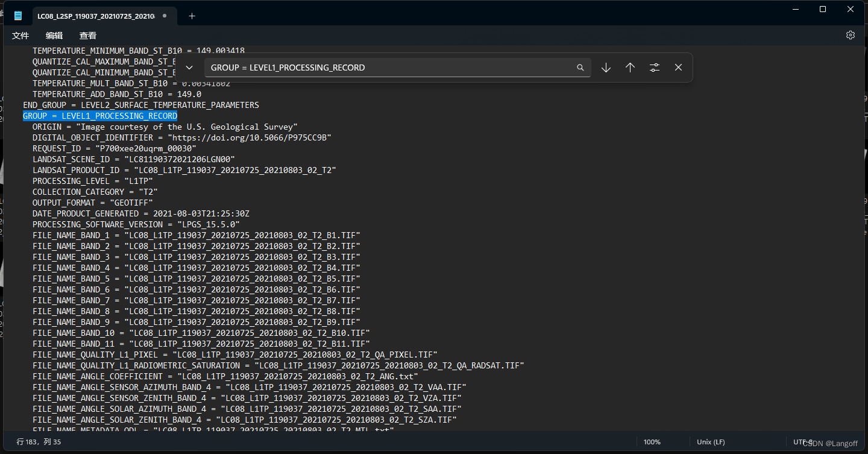Click TEMPERATURE_MINIMUM_BAND_ST_B10 line
This screenshot has height=454, width=868.
pyautogui.click(x=139, y=51)
